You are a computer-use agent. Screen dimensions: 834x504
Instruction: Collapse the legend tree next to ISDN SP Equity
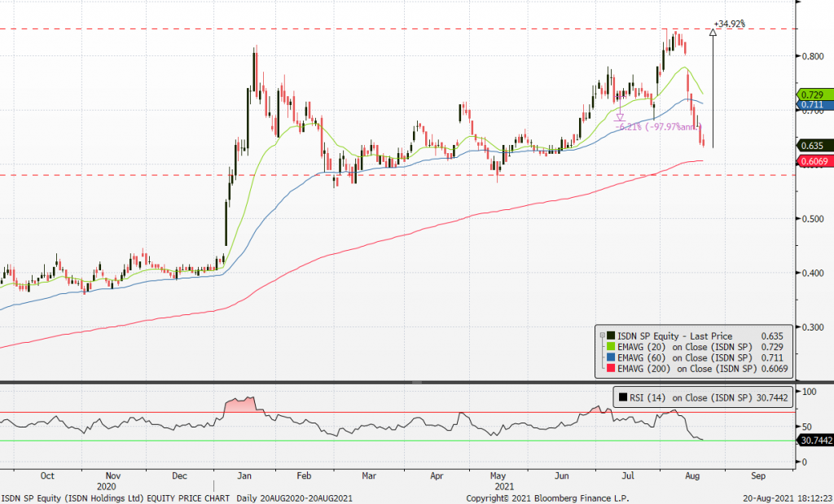point(602,336)
